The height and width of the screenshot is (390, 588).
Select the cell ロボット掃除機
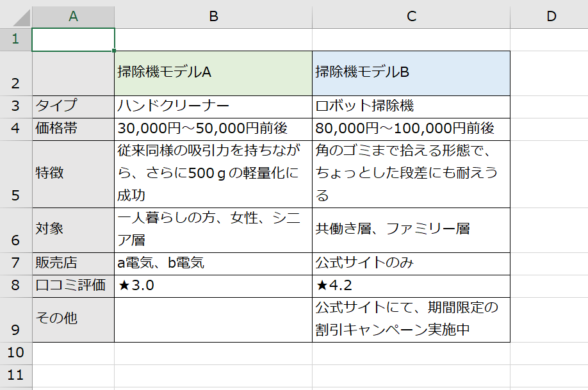coord(411,107)
